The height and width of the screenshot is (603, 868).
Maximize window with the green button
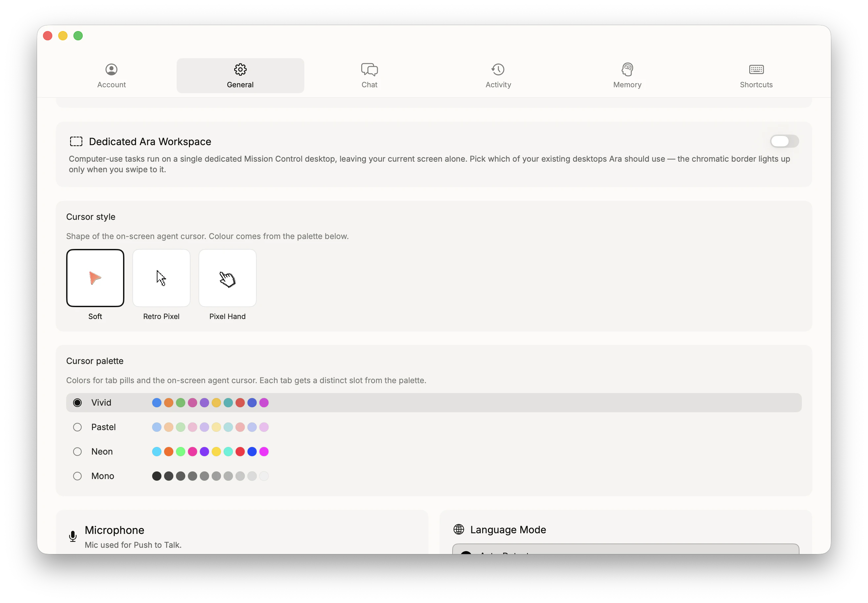click(78, 36)
